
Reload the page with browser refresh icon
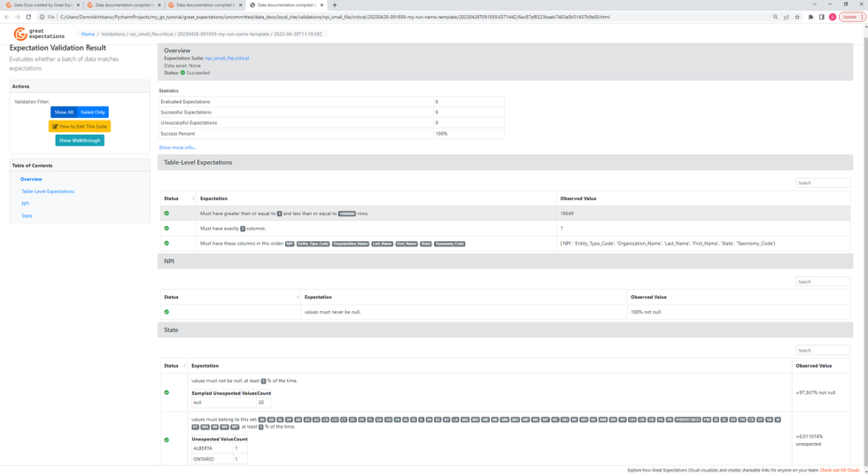[x=28, y=17]
